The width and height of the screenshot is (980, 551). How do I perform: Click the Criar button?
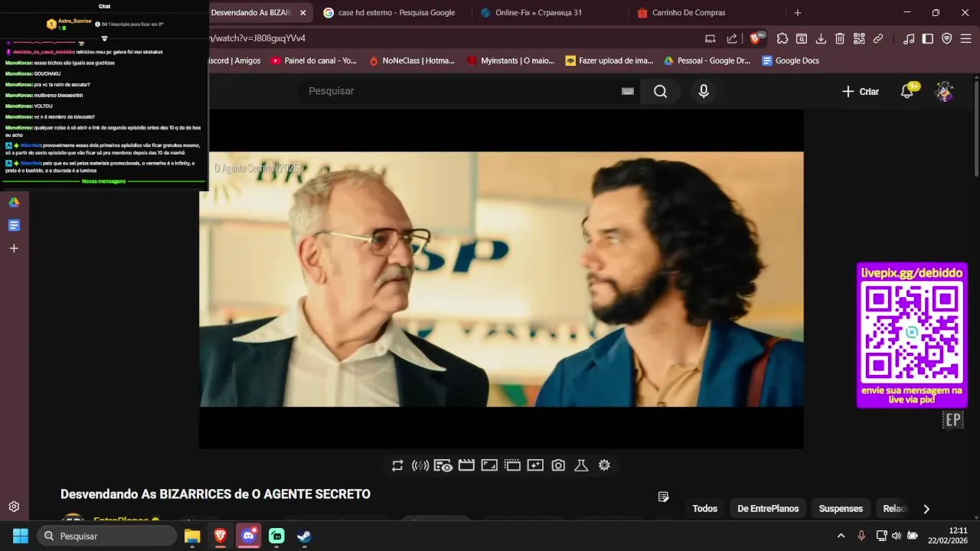tap(861, 91)
